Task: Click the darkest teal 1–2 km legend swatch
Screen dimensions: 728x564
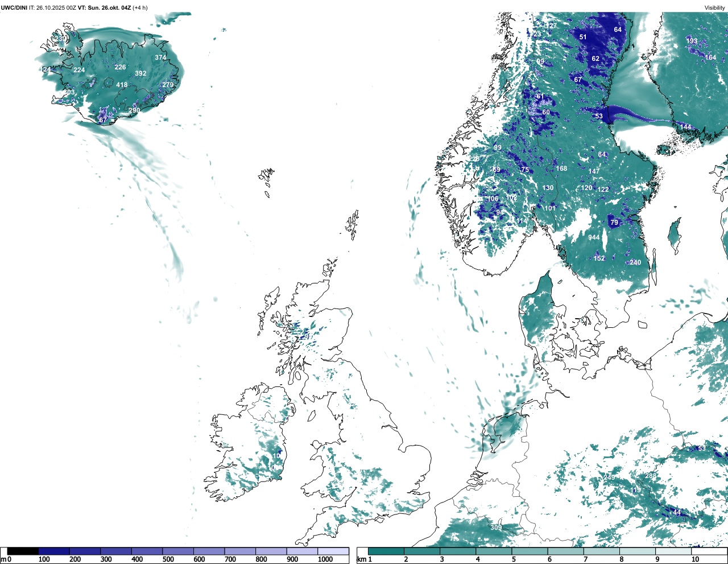Action: coord(386,551)
